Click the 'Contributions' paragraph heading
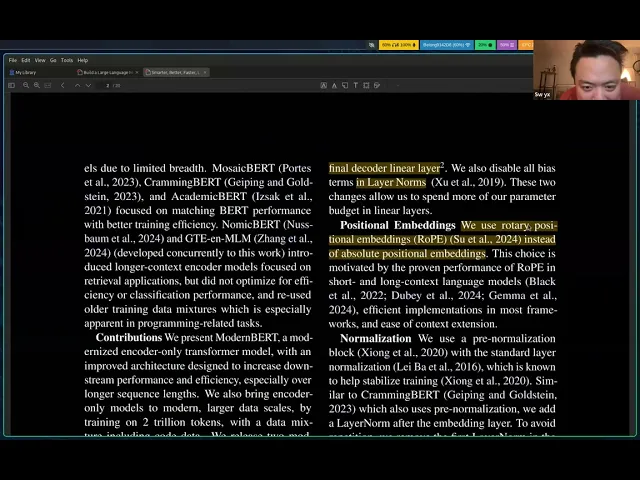Viewport: 640px width, 480px height. (129, 338)
